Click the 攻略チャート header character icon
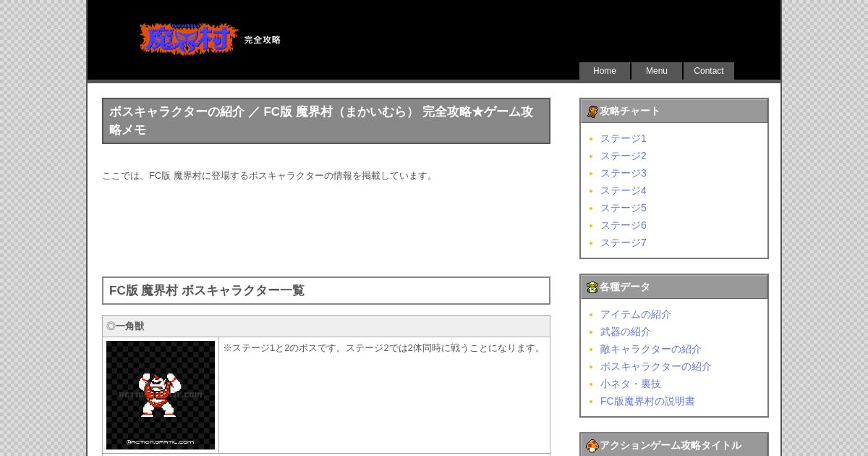The width and height of the screenshot is (868, 456). [x=592, y=111]
